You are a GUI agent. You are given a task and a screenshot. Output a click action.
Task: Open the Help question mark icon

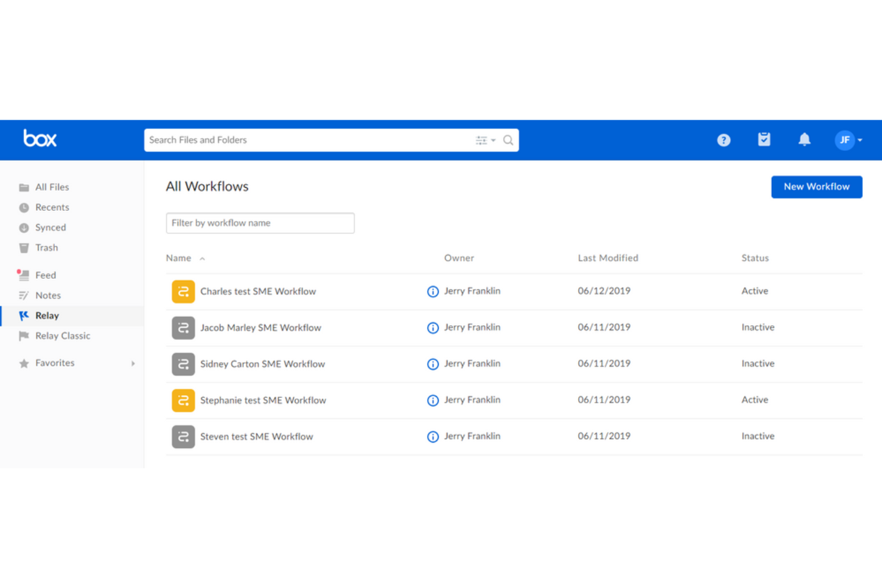click(x=723, y=140)
